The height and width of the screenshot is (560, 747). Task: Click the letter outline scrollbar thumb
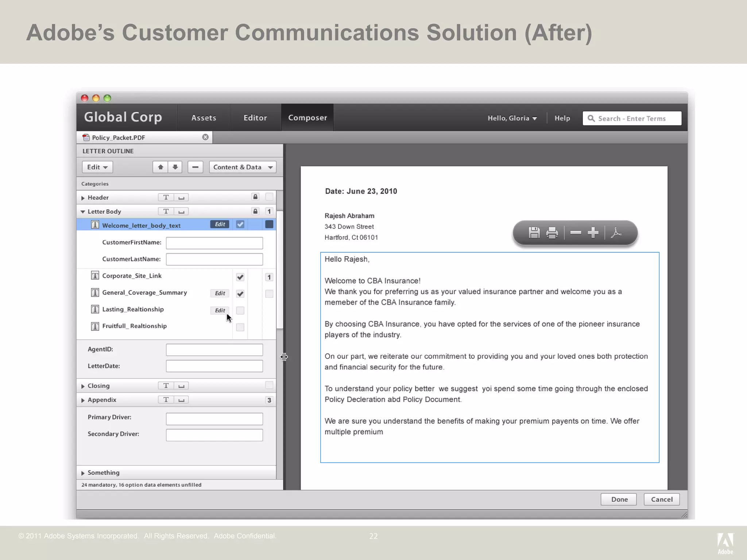[280, 270]
